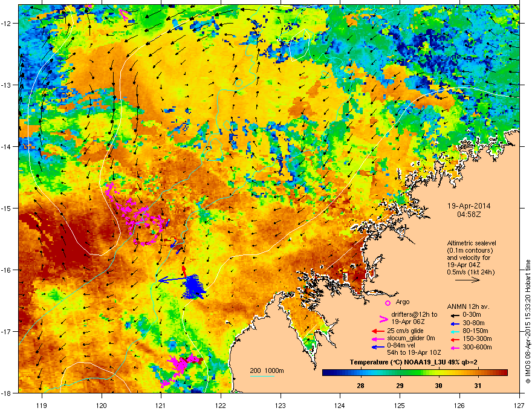The height and width of the screenshot is (411, 532).
Task: Click the 150-300m depth label
Action: pos(477,338)
